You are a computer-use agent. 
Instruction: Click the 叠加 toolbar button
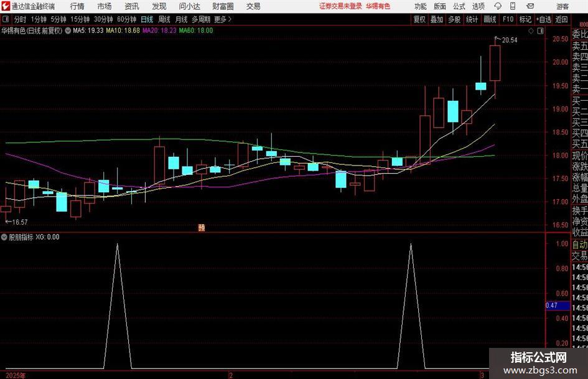437,19
